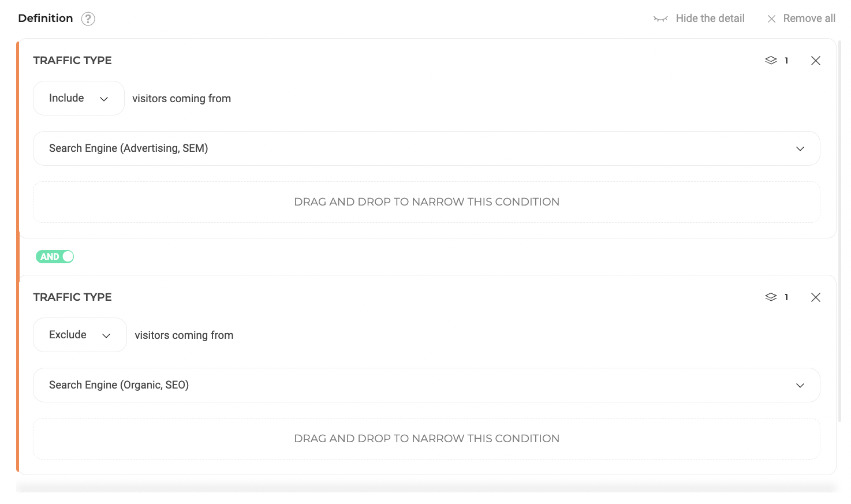
Task: Click the eye icon beside Hide the detail
Action: pos(660,19)
